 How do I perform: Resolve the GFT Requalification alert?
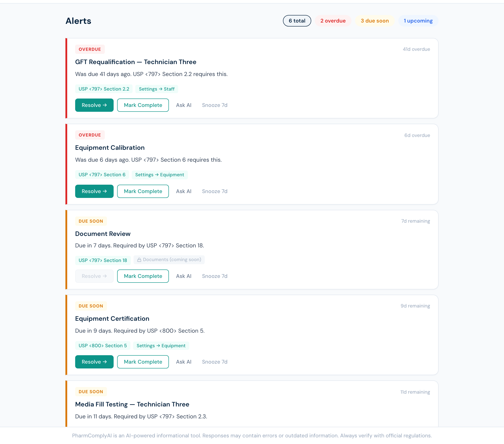pos(94,105)
